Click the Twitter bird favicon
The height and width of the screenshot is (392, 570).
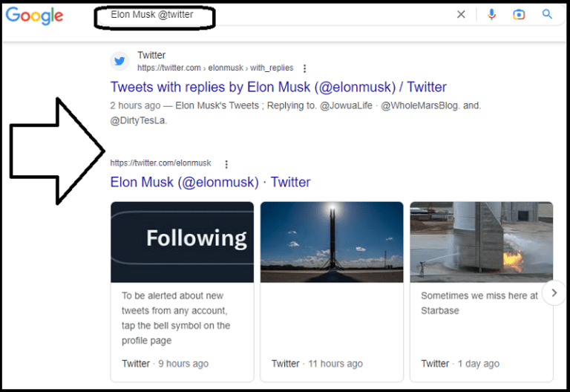(x=120, y=61)
